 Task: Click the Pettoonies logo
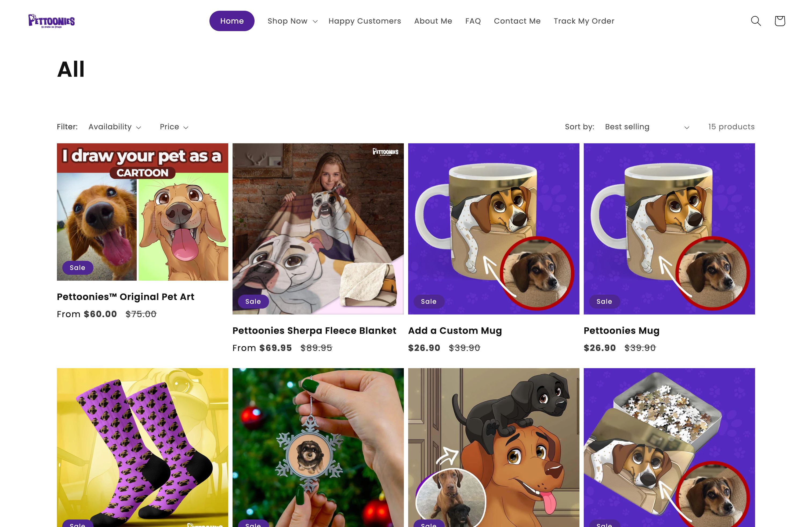(52, 21)
